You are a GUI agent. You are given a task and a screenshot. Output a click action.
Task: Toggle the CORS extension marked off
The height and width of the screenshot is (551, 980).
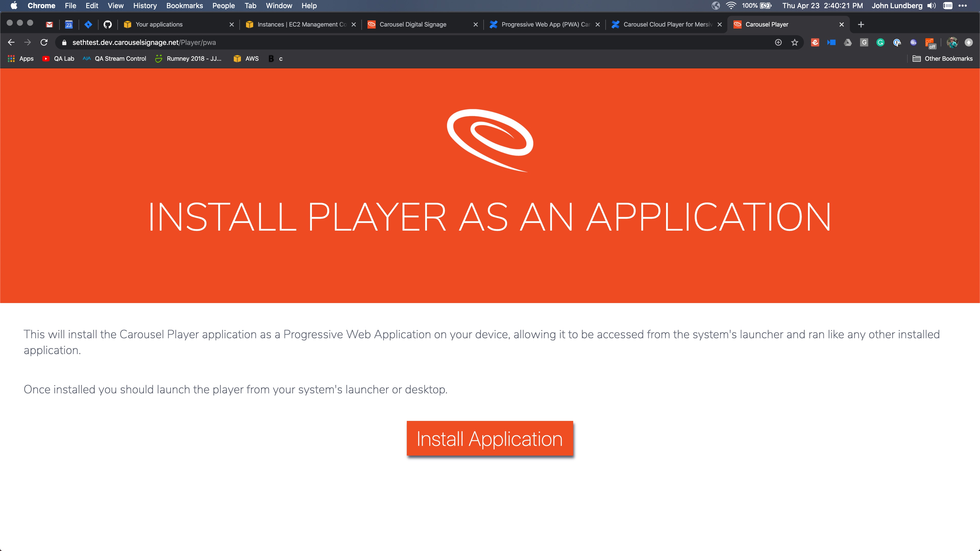(x=930, y=43)
